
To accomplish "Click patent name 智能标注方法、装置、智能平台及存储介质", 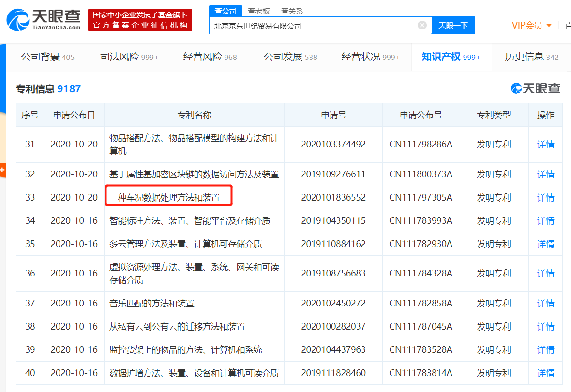I will (x=190, y=221).
